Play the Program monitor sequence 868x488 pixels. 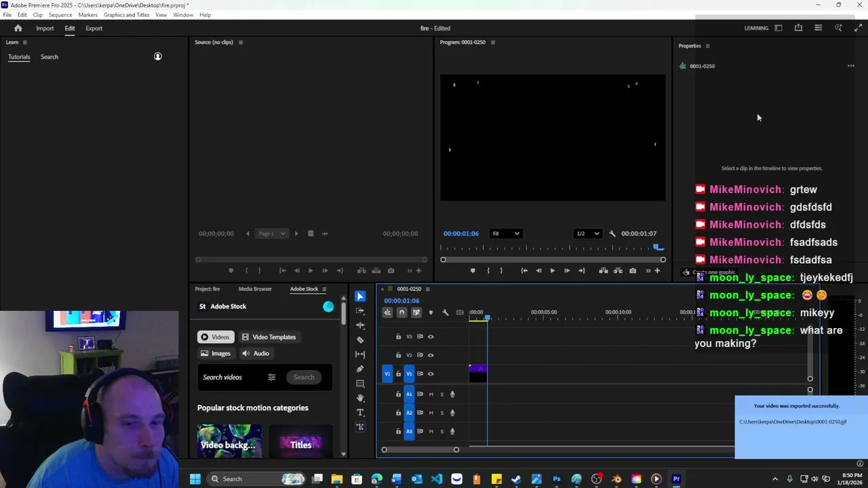552,270
